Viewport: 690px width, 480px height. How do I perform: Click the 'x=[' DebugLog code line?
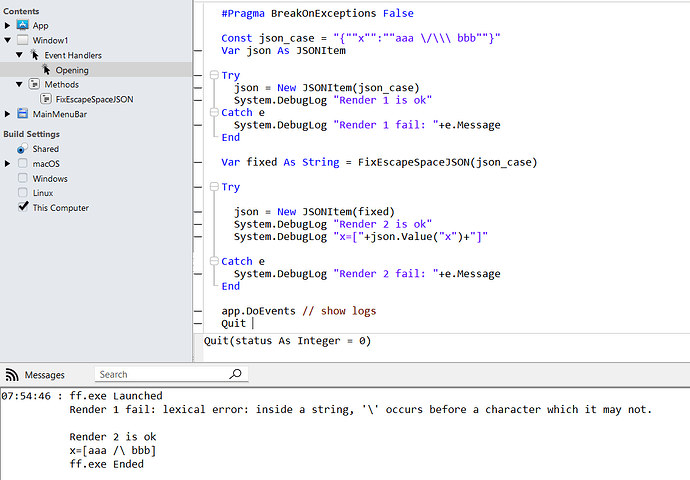[361, 236]
